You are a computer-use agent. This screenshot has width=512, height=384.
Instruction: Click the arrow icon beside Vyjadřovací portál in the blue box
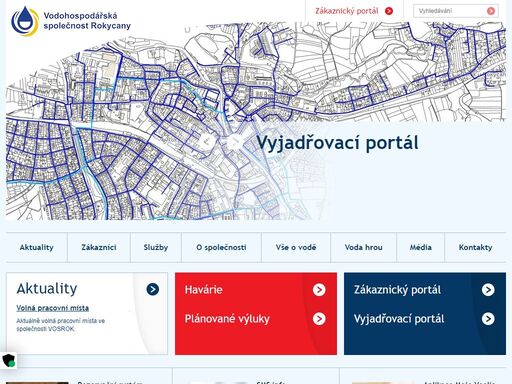click(488, 319)
